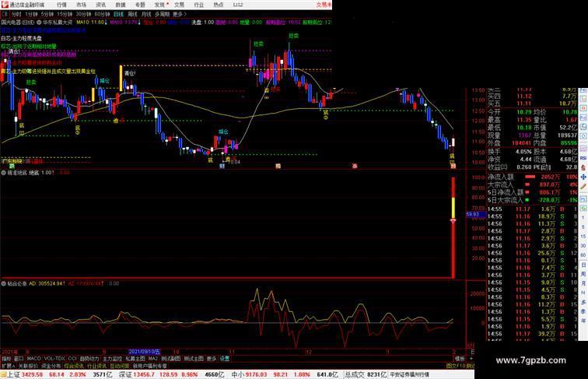
Task: Click the 中小 index in status bar
Action: click(238, 374)
